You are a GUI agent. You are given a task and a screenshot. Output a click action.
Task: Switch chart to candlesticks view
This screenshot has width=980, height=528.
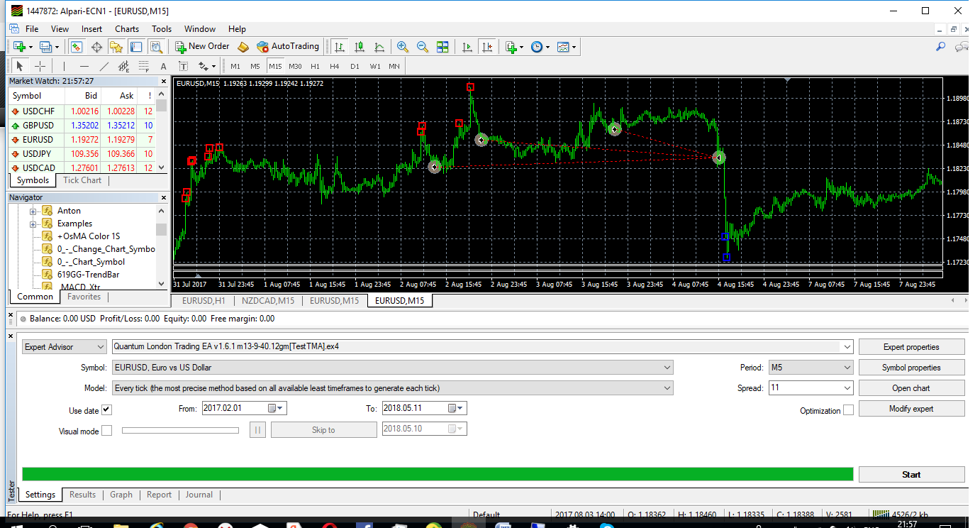[x=360, y=47]
